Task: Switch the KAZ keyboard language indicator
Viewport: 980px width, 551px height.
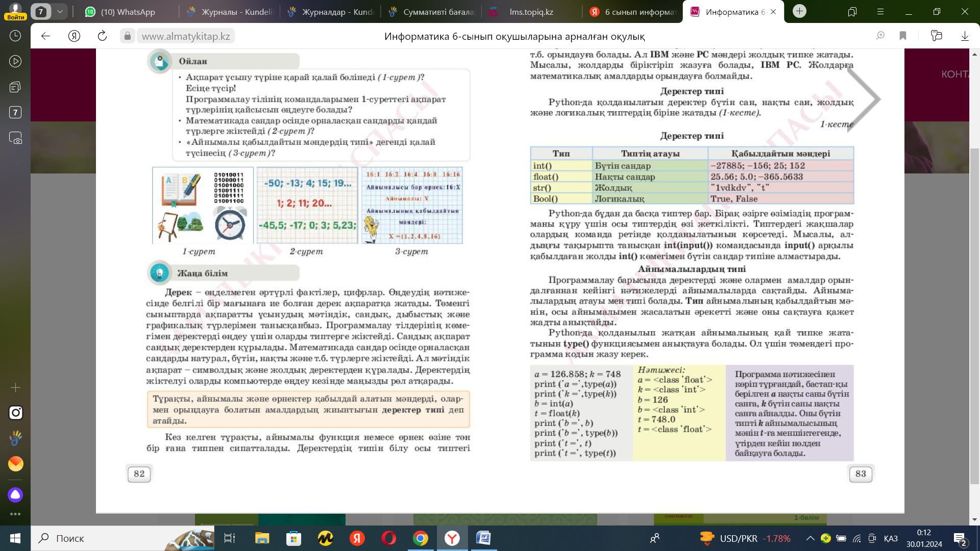Action: pos(891,538)
